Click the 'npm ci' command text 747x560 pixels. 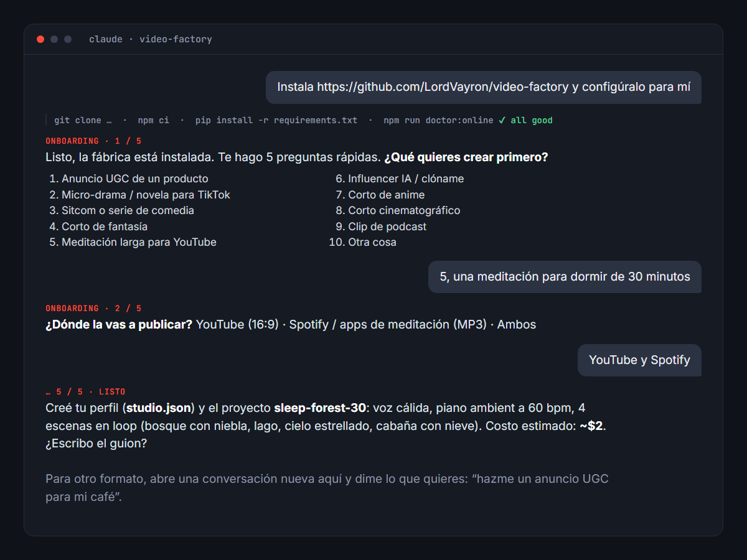(153, 120)
